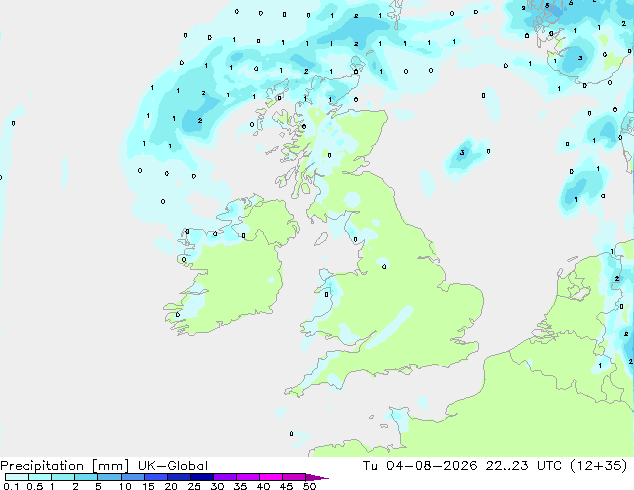The width and height of the screenshot is (634, 490).
Task: Click the date 'Tu 04-08-2026' text
Action: click(420, 466)
